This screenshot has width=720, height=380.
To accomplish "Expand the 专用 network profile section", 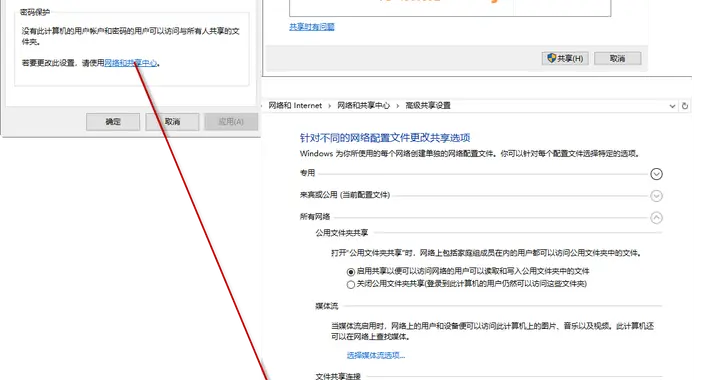I will click(657, 174).
